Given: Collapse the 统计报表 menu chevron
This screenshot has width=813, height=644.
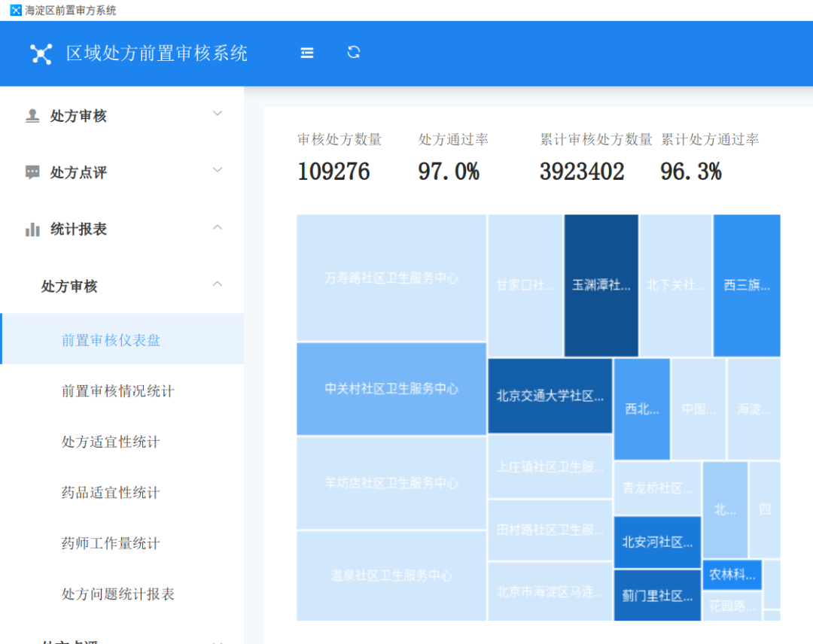Looking at the screenshot, I should pyautogui.click(x=218, y=227).
